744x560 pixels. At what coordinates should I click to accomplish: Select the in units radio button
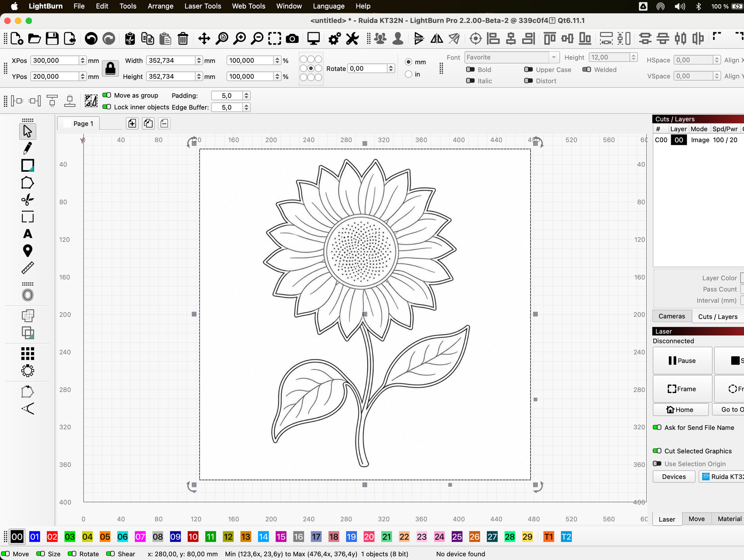pyautogui.click(x=408, y=74)
